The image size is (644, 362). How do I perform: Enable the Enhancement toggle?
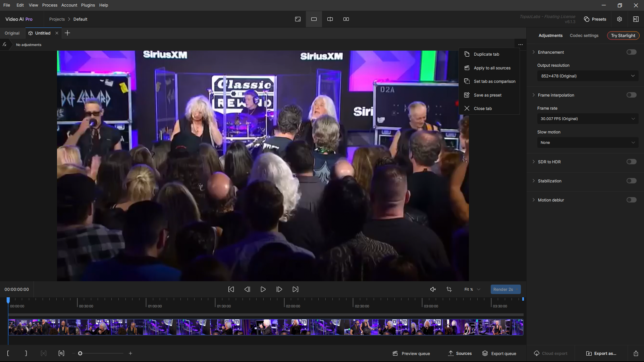tap(631, 52)
